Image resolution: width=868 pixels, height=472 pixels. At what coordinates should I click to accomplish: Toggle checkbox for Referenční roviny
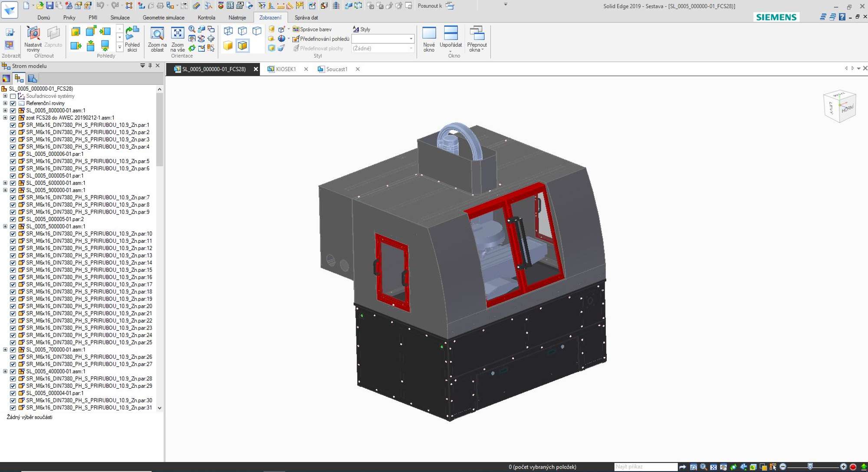[13, 103]
